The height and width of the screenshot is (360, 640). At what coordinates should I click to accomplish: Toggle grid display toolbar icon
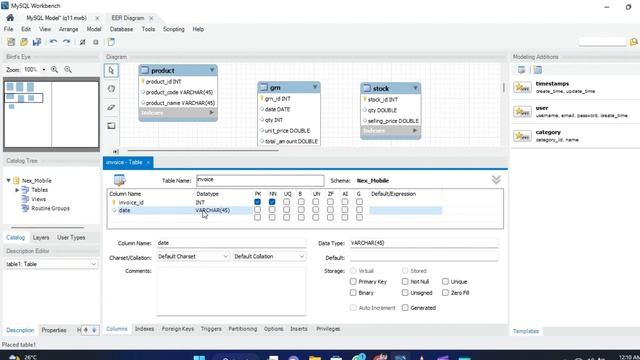[x=82, y=42]
